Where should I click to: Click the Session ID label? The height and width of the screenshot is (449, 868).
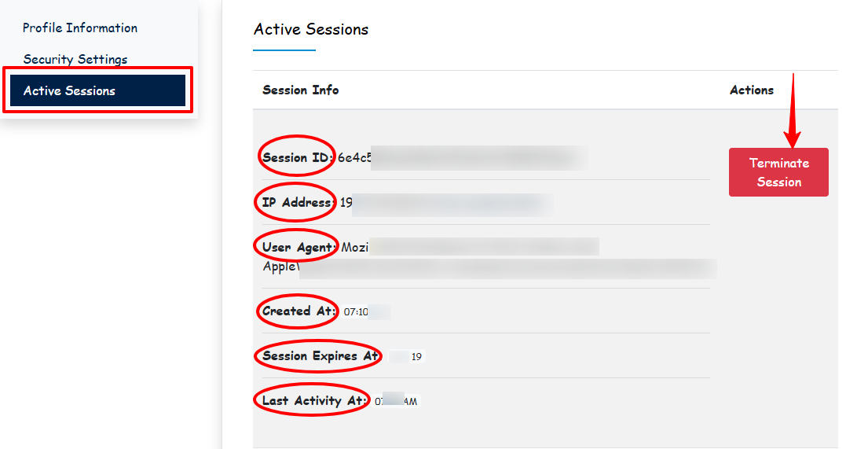click(297, 158)
